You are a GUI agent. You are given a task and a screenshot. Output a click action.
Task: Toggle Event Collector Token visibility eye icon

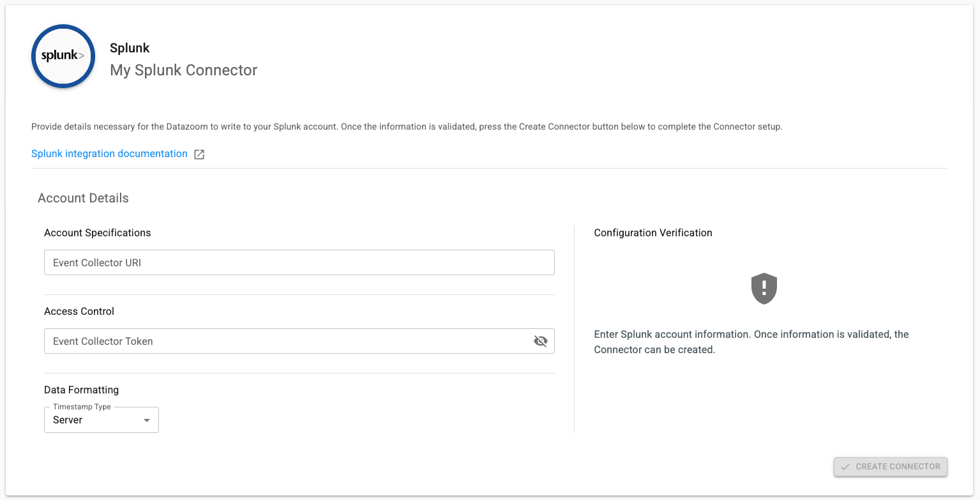tap(540, 341)
